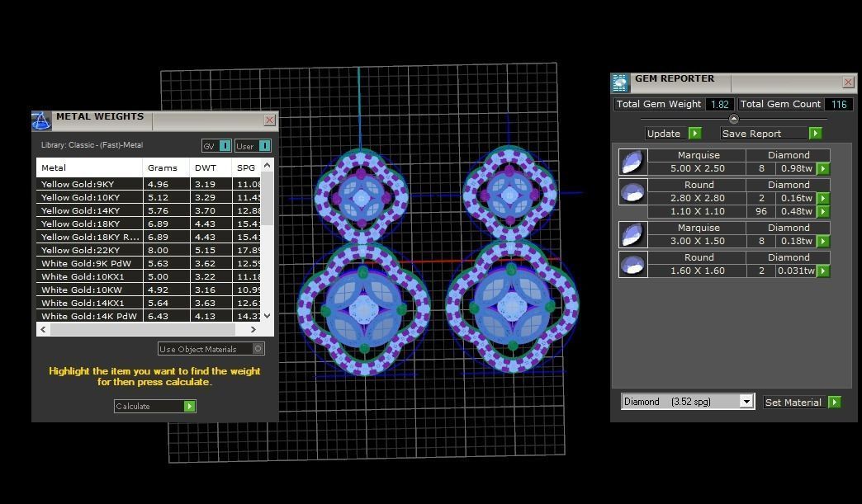Viewport: 862px width, 504px height.
Task: Click Library: Classic - (Fast)-Metal label
Action: (x=92, y=145)
